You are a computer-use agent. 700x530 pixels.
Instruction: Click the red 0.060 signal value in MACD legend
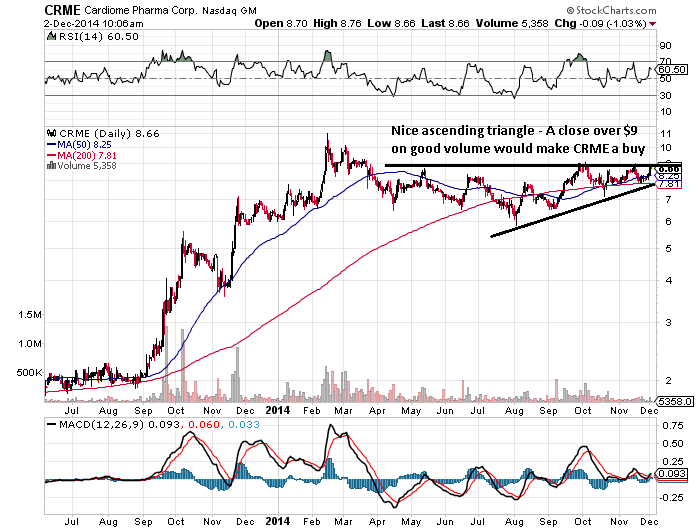[x=204, y=424]
